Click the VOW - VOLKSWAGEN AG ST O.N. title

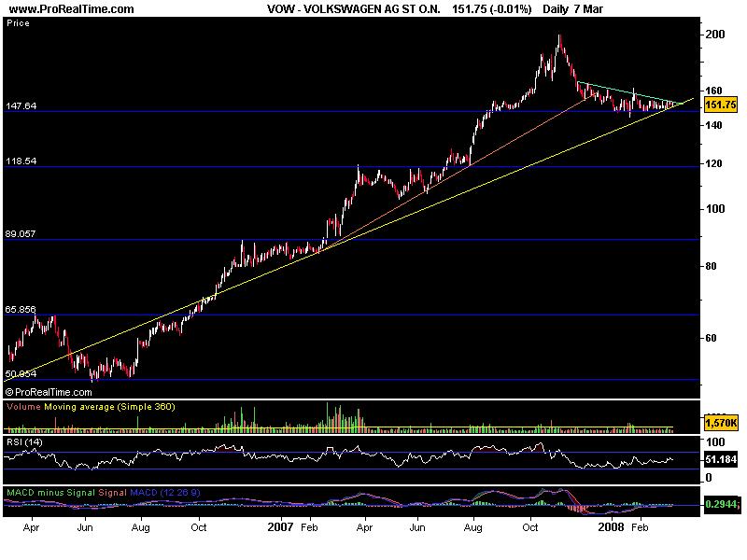pyautogui.click(x=354, y=9)
